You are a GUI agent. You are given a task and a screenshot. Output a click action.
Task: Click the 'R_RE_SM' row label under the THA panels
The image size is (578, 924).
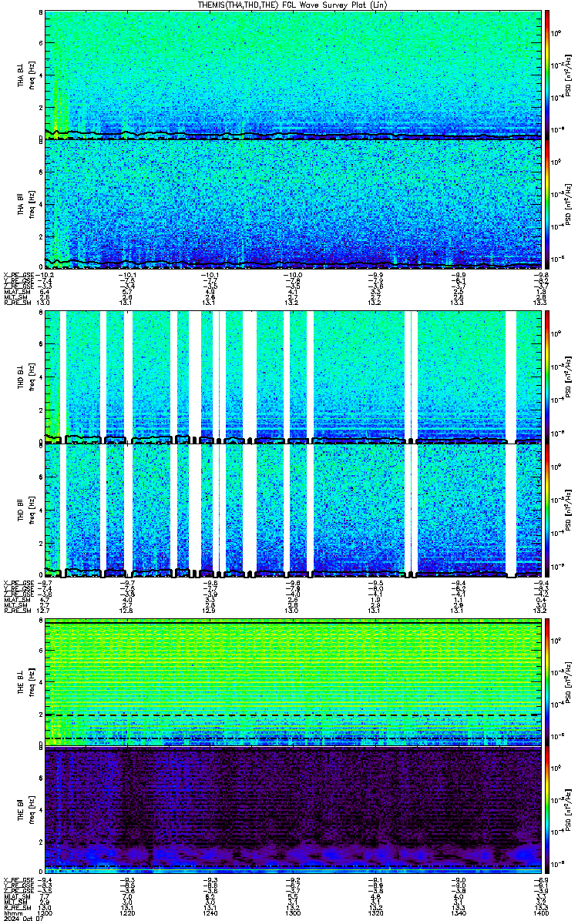tap(16, 303)
